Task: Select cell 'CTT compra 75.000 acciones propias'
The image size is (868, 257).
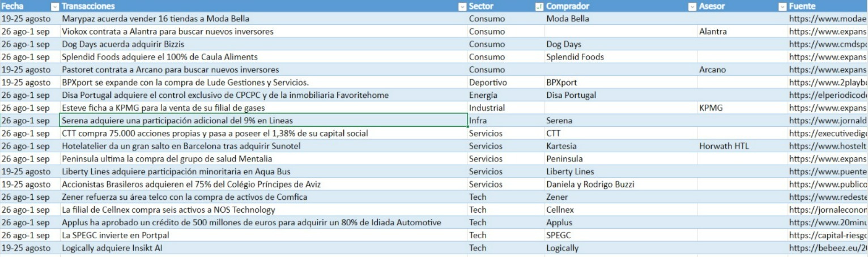Action: coord(263,134)
